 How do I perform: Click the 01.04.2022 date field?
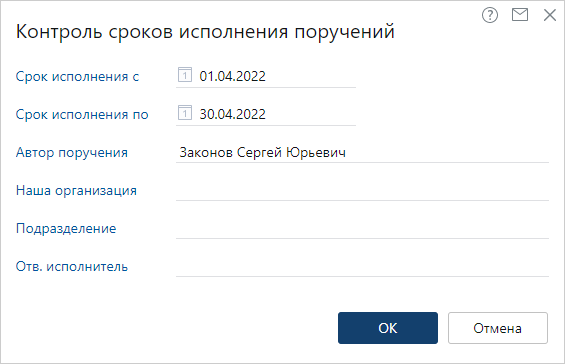click(x=266, y=76)
